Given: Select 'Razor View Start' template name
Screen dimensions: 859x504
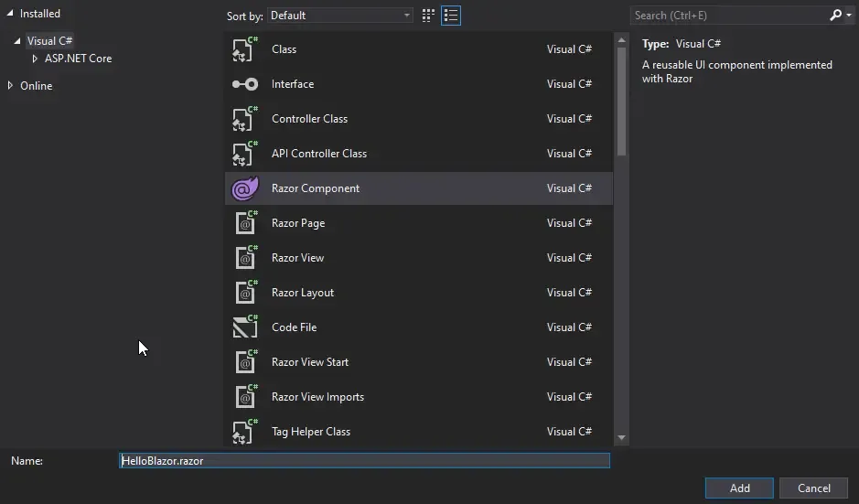Looking at the screenshot, I should (310, 362).
